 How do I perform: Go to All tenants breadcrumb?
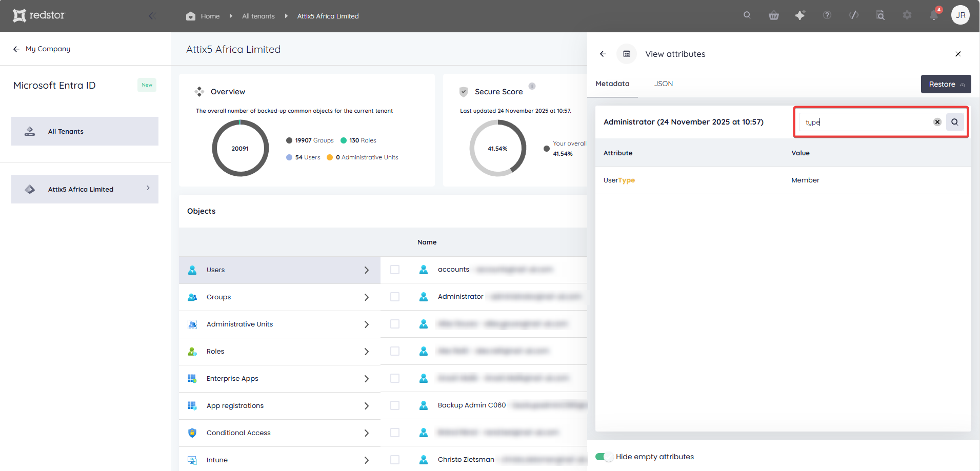click(258, 16)
